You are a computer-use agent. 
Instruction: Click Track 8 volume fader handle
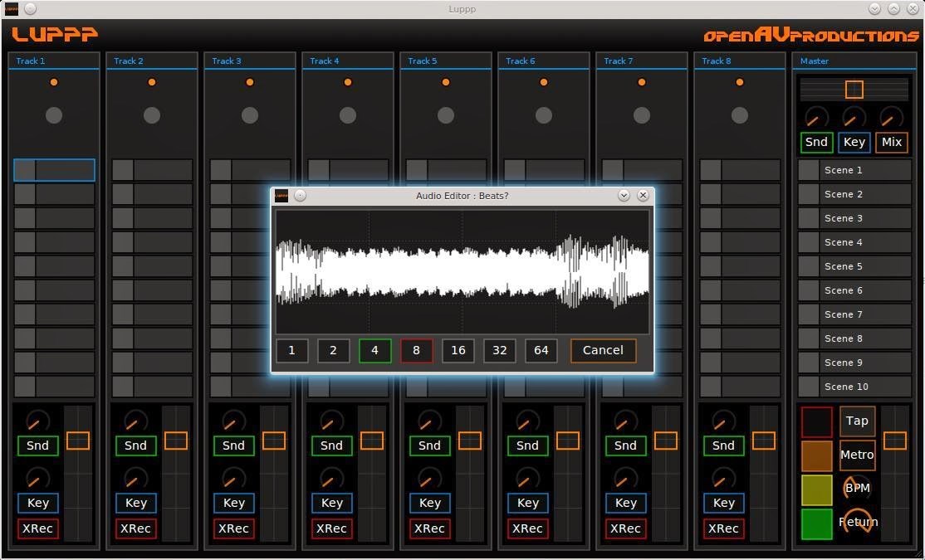(x=763, y=441)
